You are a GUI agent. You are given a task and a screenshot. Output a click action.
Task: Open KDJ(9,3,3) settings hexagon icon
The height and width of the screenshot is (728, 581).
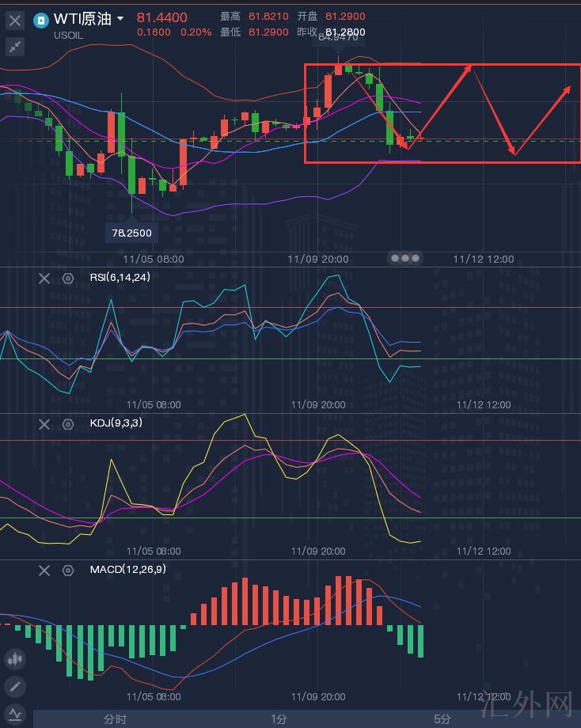(68, 424)
